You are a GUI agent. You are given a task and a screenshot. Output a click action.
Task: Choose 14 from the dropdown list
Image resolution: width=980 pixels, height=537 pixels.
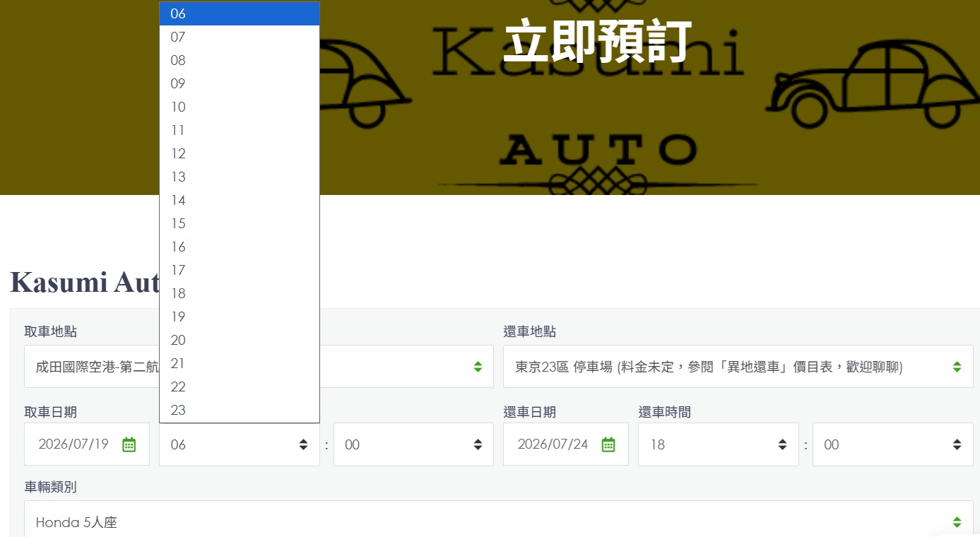[240, 200]
